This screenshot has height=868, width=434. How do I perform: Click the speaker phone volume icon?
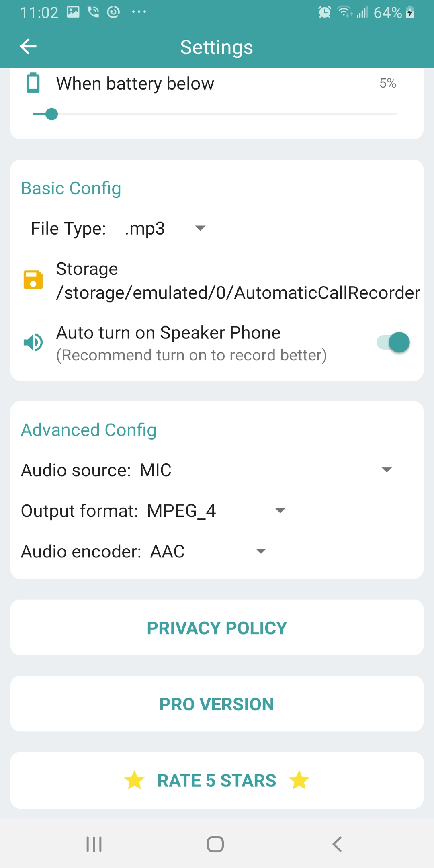click(34, 342)
